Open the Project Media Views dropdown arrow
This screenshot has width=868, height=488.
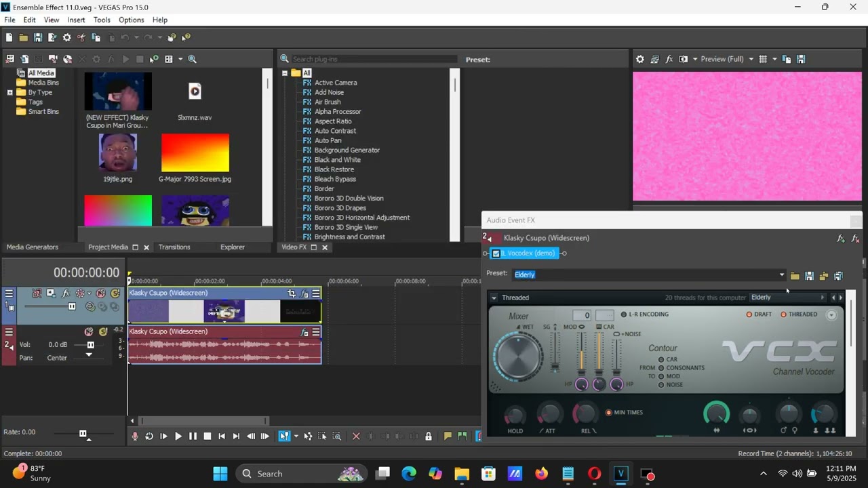tap(180, 60)
